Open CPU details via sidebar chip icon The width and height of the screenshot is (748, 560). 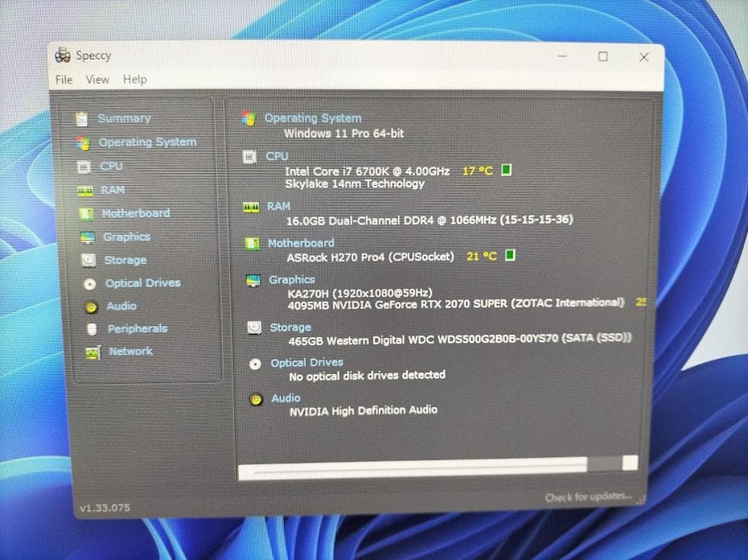click(84, 167)
